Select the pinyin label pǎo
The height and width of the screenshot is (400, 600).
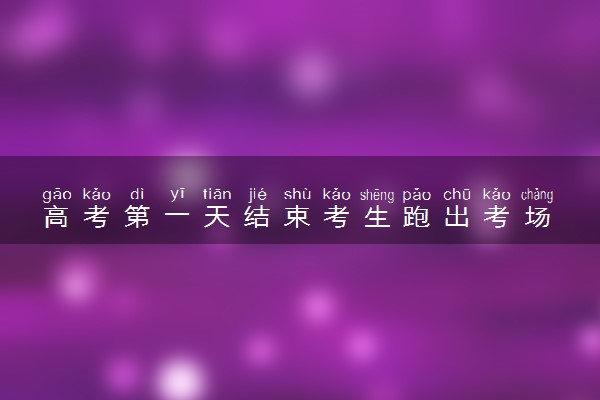point(417,195)
